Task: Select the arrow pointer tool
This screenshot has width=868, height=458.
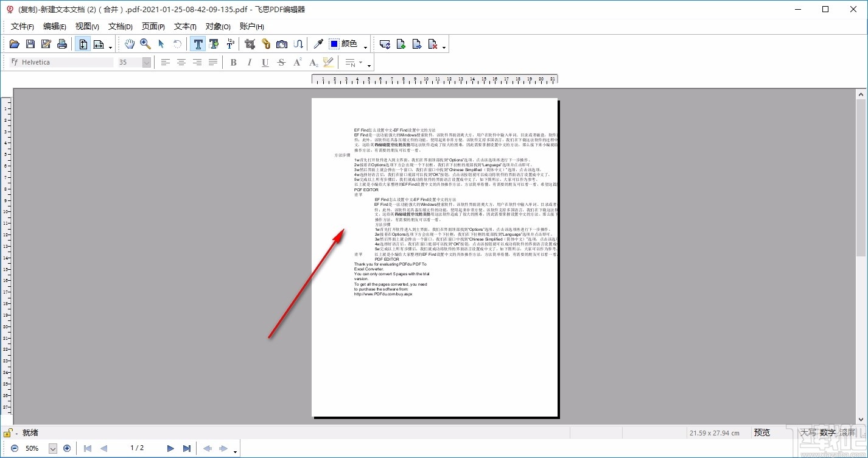Action: (x=161, y=44)
